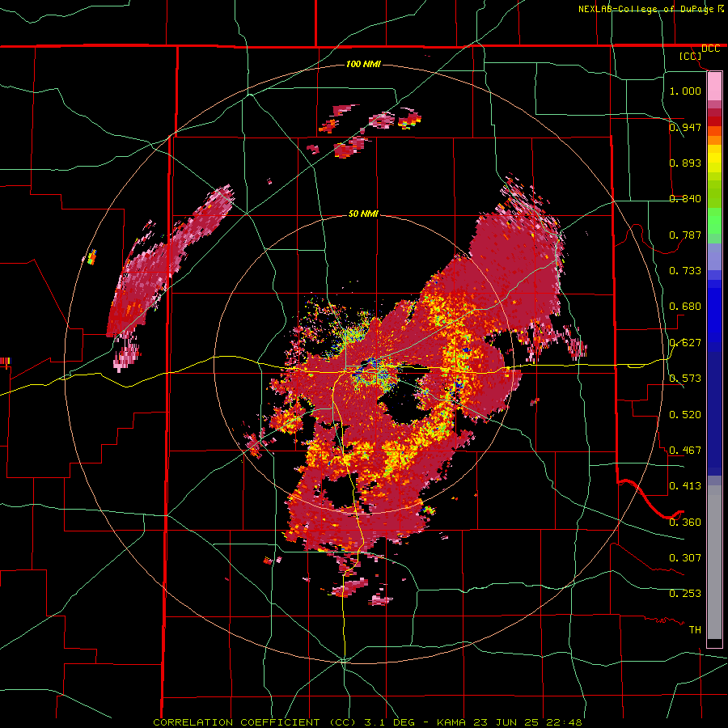Select the 0.253 scale value
Viewport: 728px width, 728px height.
point(685,594)
